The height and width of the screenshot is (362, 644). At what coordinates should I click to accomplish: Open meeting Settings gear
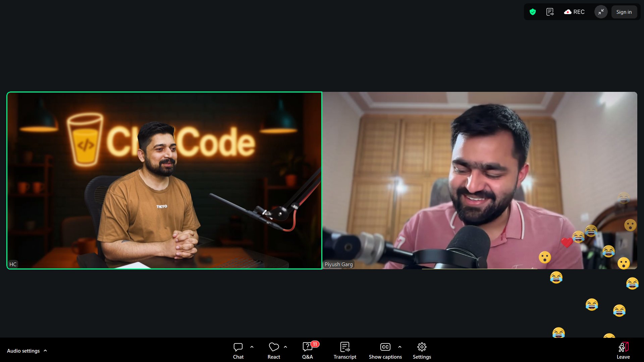coord(422,351)
